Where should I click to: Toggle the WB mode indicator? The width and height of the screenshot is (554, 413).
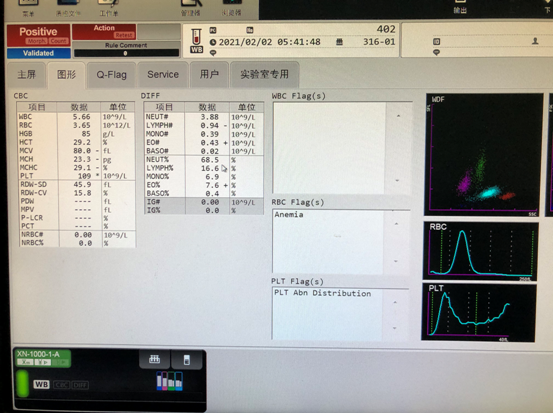point(41,384)
